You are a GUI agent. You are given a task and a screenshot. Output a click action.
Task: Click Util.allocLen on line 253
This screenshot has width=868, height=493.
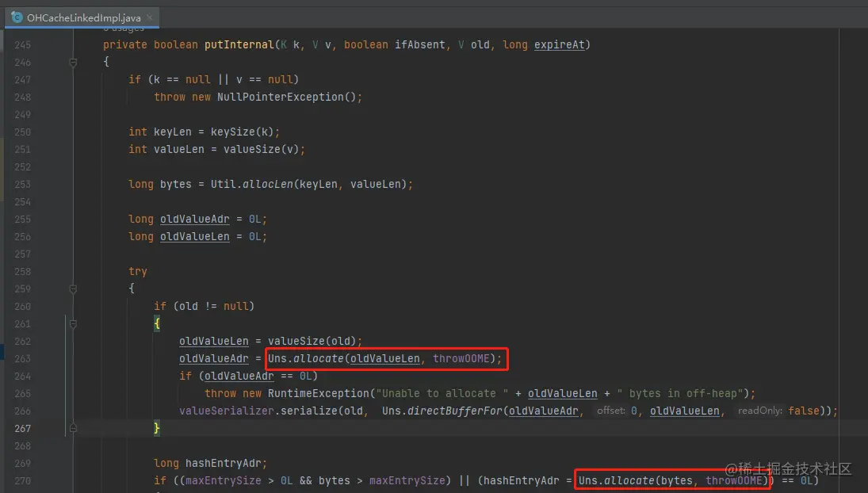point(251,184)
